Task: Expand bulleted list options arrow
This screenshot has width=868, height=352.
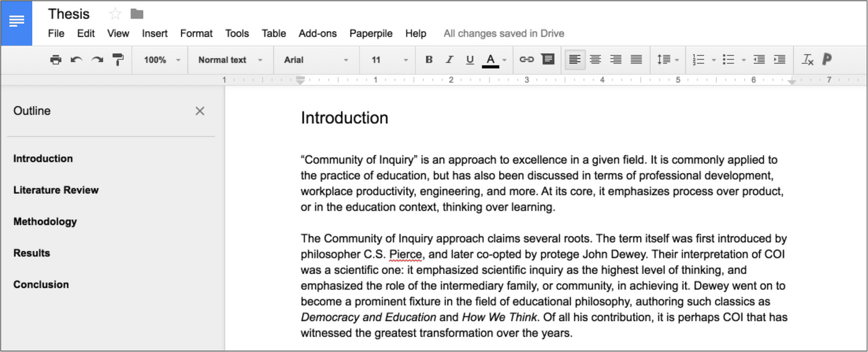Action: point(743,60)
